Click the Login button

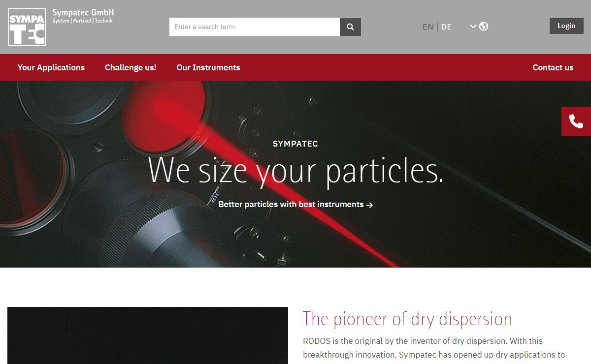566,26
